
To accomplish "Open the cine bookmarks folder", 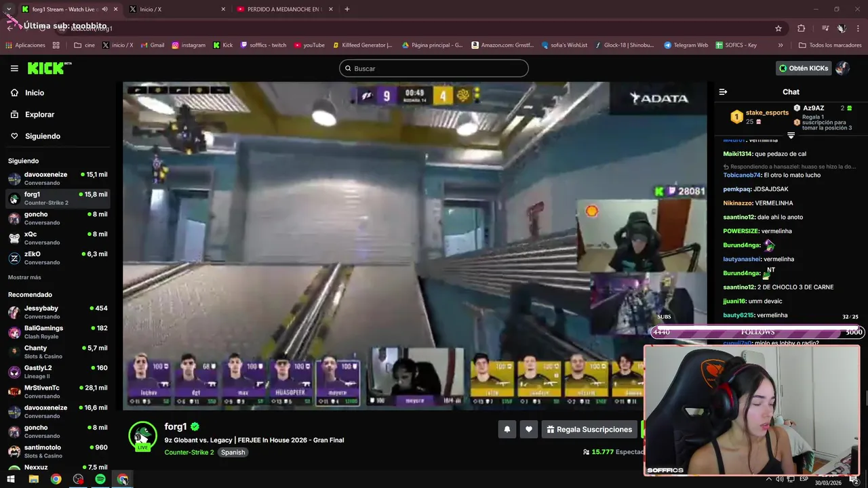I will [84, 45].
